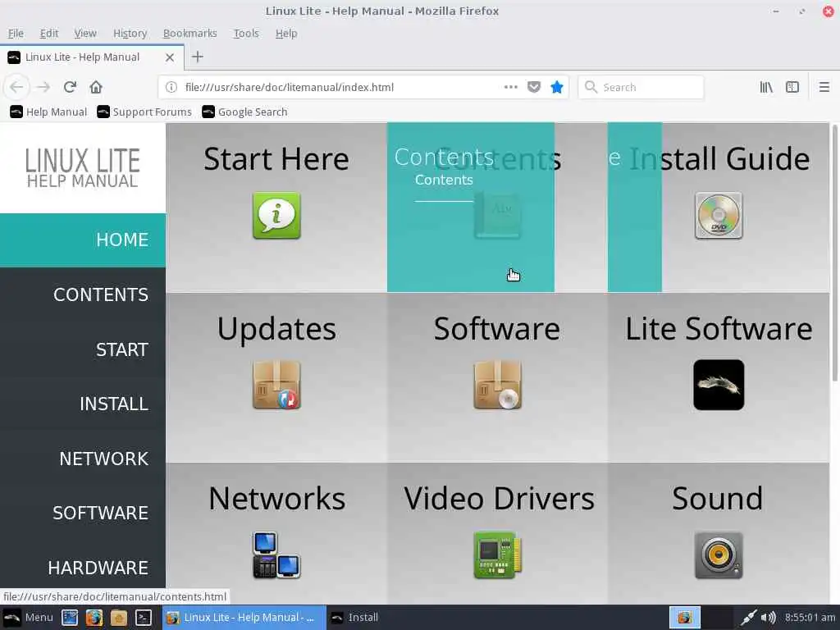Screen dimensions: 840x630
Task: Open the Video Drivers circuit board icon
Action: click(x=497, y=555)
